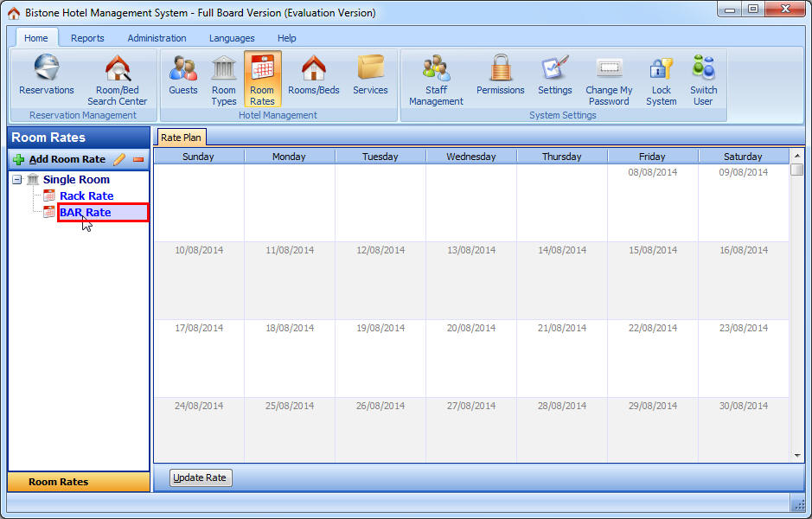Click the calendar scrollbar down arrow

point(796,455)
